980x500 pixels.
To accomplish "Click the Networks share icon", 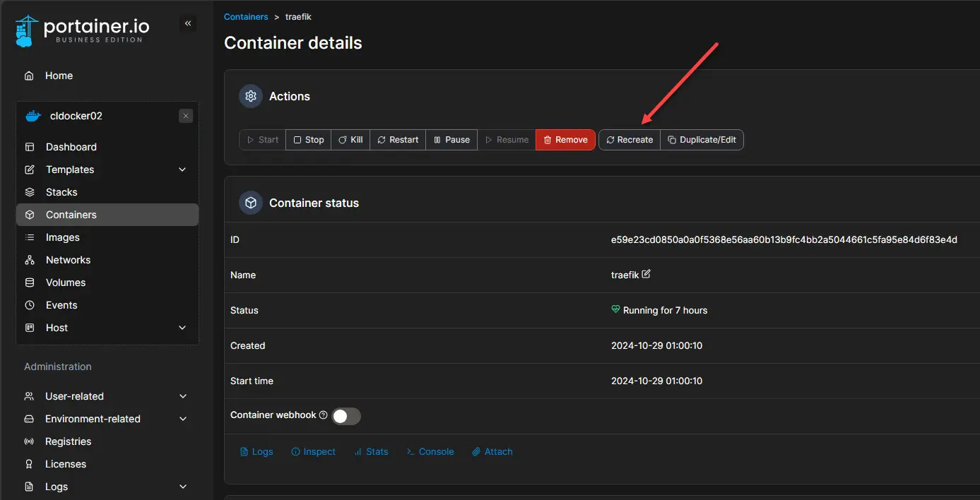I will 30,260.
